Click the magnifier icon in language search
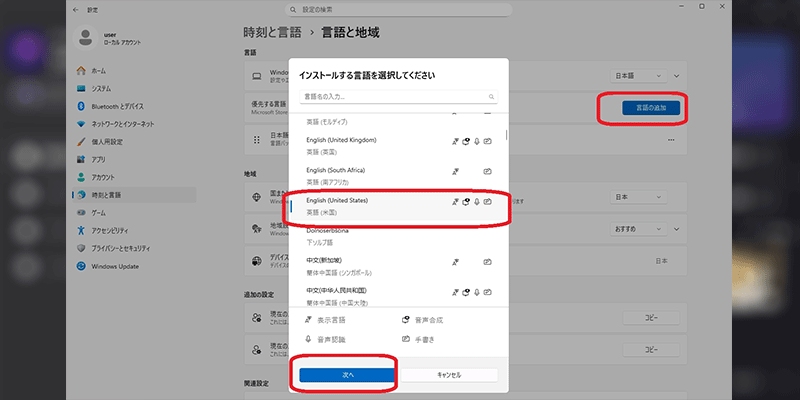This screenshot has height=400, width=800. 491,96
